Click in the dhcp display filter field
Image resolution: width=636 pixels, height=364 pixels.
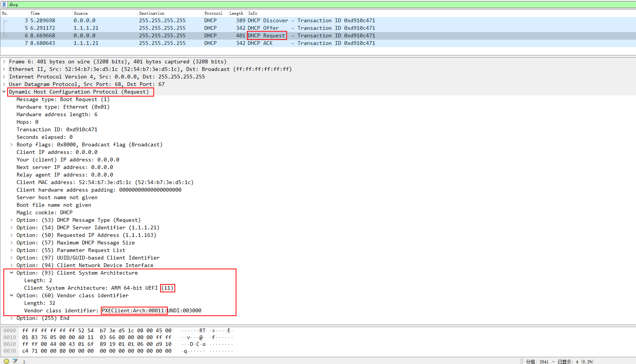[x=302, y=5]
